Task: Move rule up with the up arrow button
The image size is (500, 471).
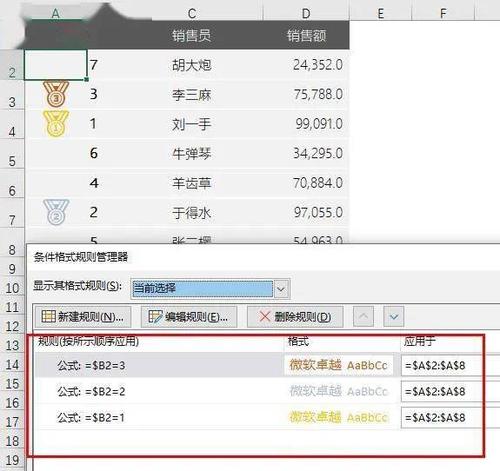Action: click(364, 316)
